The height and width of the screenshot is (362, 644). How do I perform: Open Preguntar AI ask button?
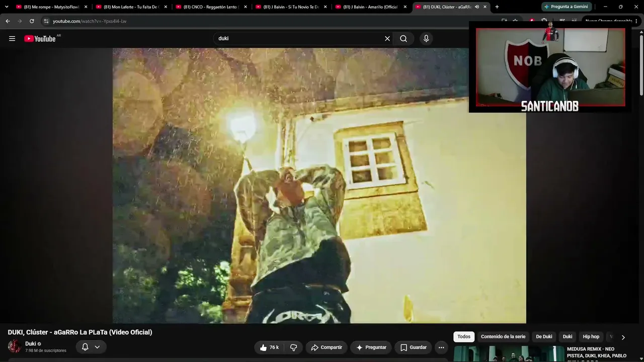[x=371, y=347]
